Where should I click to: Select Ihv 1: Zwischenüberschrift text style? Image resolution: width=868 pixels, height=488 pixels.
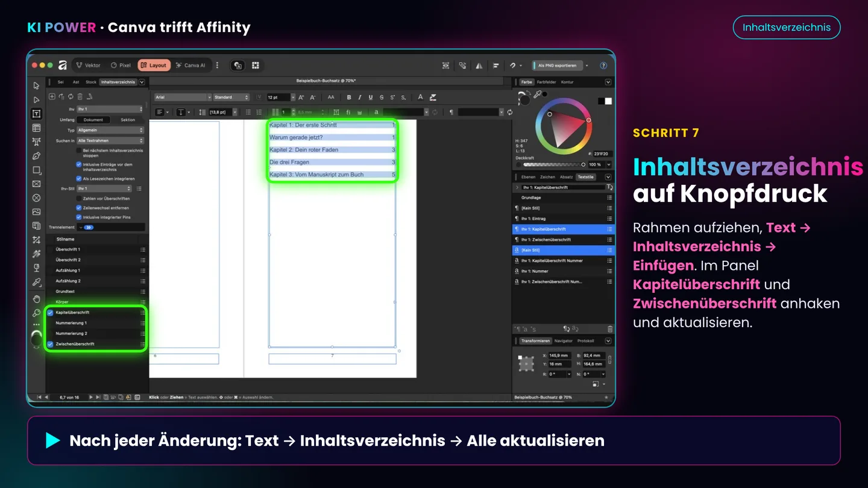point(563,240)
